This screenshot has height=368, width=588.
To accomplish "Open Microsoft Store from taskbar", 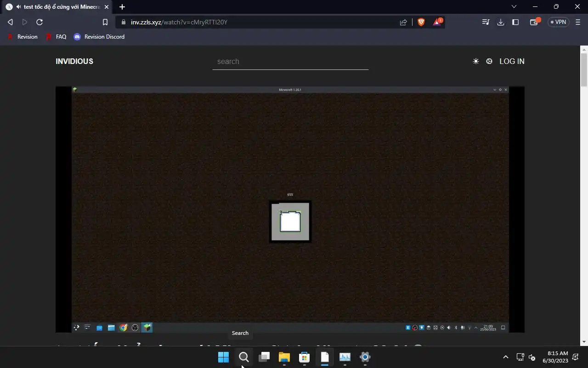I will [x=304, y=357].
